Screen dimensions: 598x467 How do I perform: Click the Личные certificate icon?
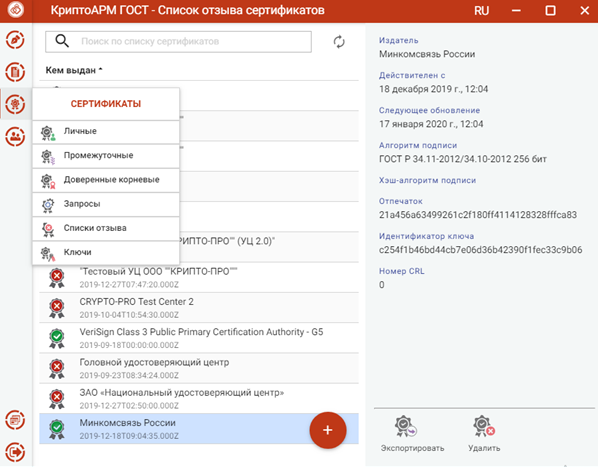click(48, 133)
